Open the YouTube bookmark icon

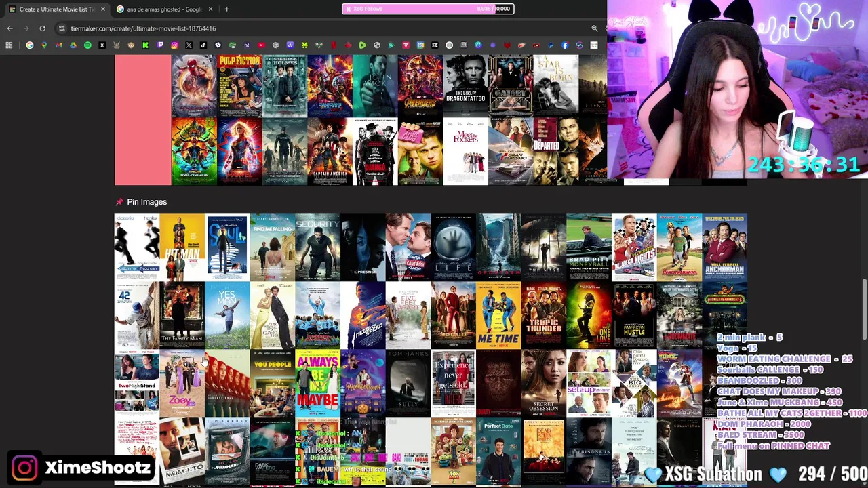tap(261, 45)
